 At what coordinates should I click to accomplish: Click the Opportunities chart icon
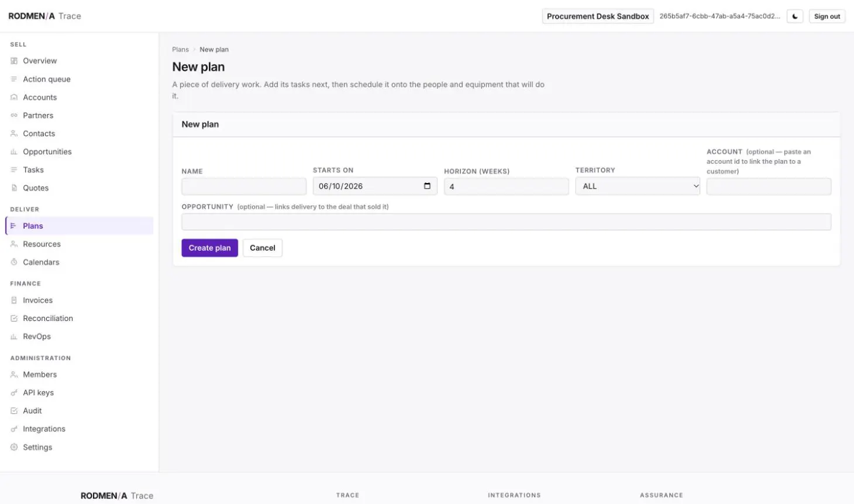coord(14,151)
